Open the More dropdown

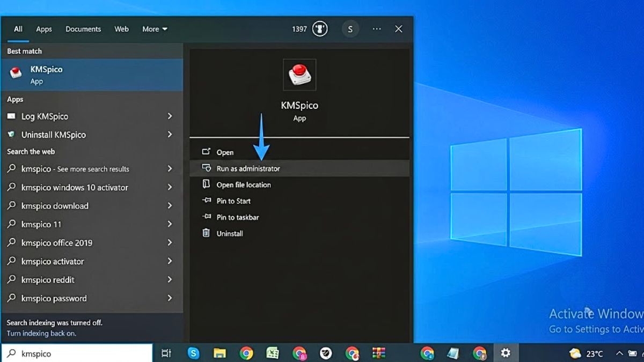pos(155,29)
